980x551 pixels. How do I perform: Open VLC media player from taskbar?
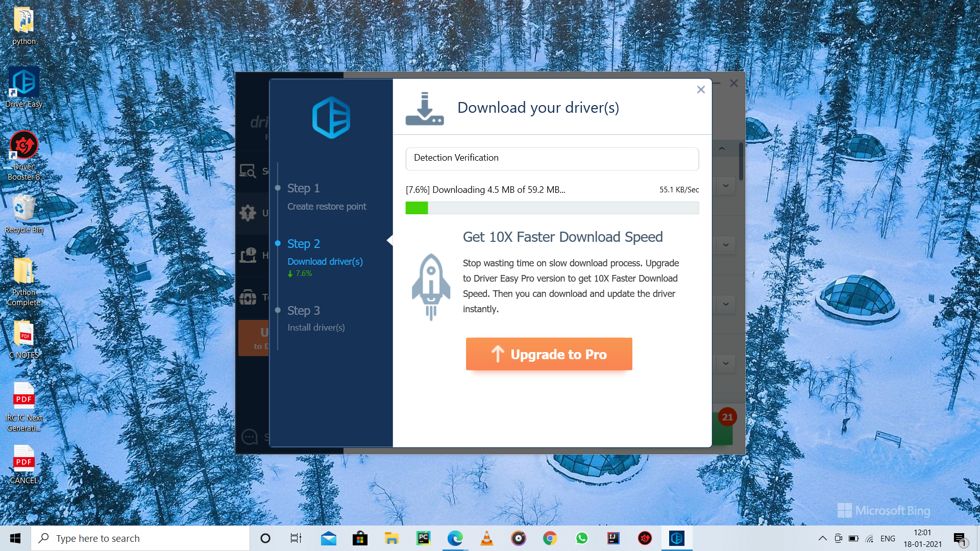pyautogui.click(x=487, y=538)
